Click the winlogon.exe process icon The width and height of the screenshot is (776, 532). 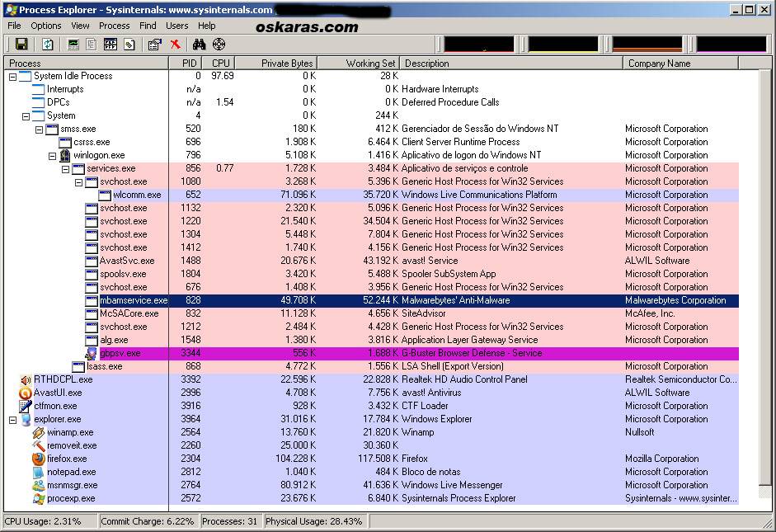65,155
